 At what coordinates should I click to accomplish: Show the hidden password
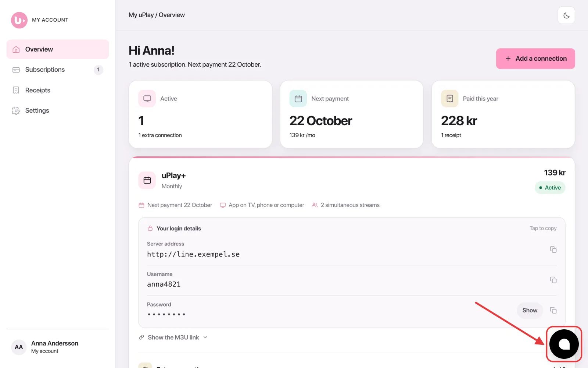[530, 310]
